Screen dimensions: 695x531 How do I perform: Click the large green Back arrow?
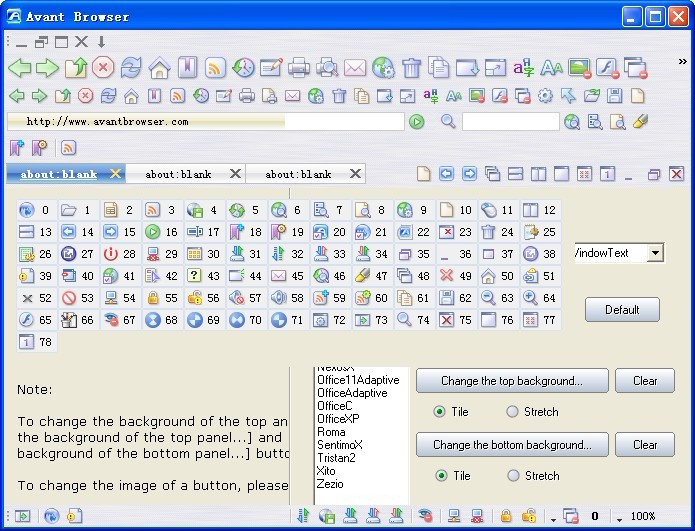pyautogui.click(x=20, y=68)
